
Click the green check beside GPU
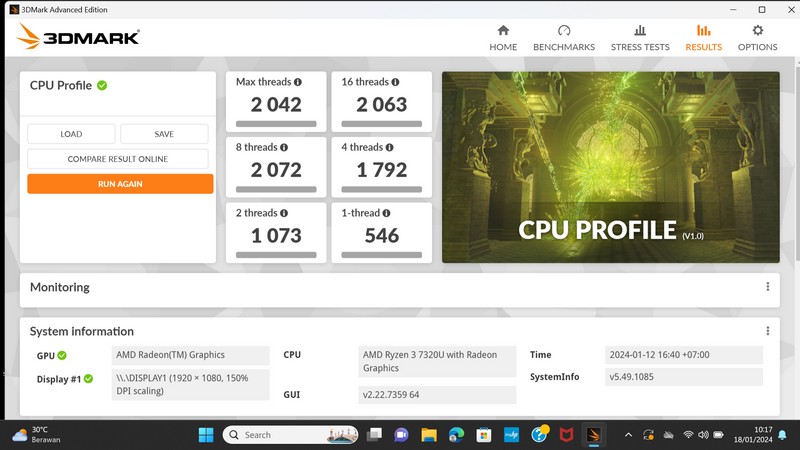pos(62,355)
